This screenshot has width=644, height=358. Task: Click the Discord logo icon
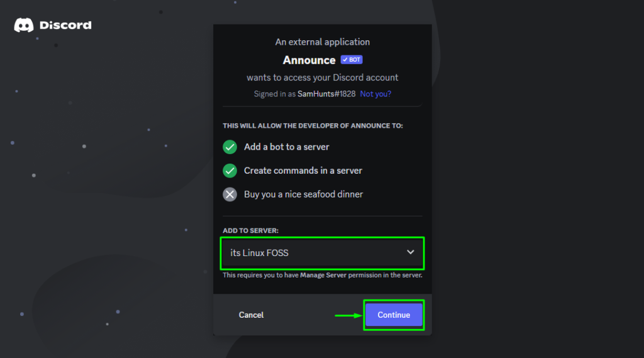pos(24,25)
